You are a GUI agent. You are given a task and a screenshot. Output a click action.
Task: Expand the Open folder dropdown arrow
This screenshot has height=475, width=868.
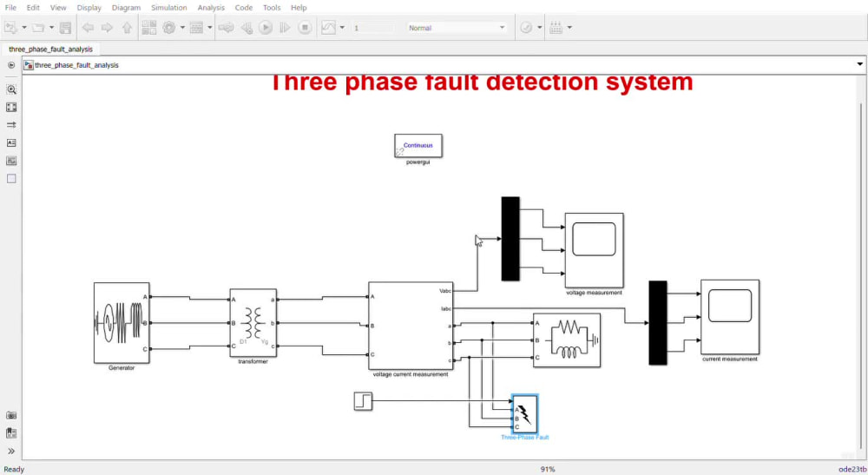[x=51, y=28]
